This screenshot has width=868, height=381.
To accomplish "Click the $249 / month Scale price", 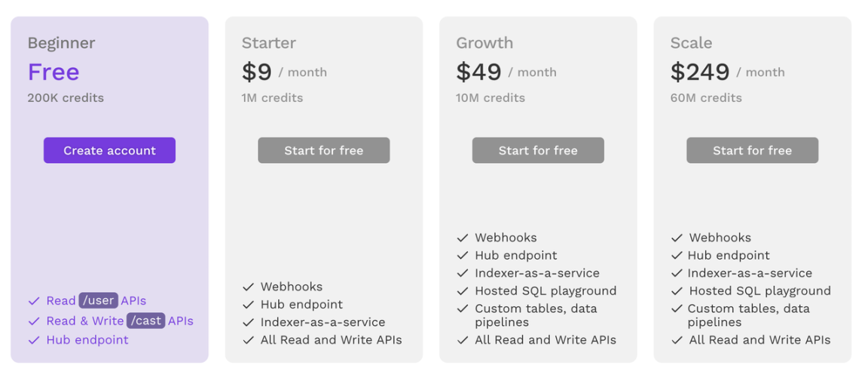I will pyautogui.click(x=727, y=72).
